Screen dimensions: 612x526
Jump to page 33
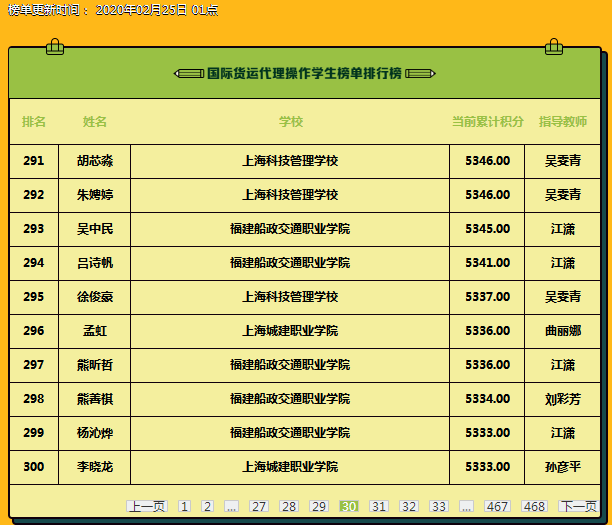pos(439,507)
